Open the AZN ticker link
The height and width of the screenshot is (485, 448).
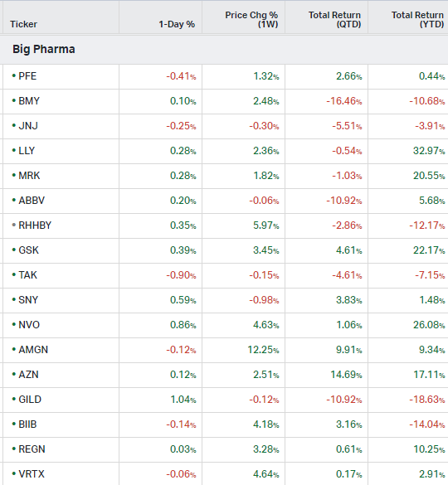[x=28, y=375]
